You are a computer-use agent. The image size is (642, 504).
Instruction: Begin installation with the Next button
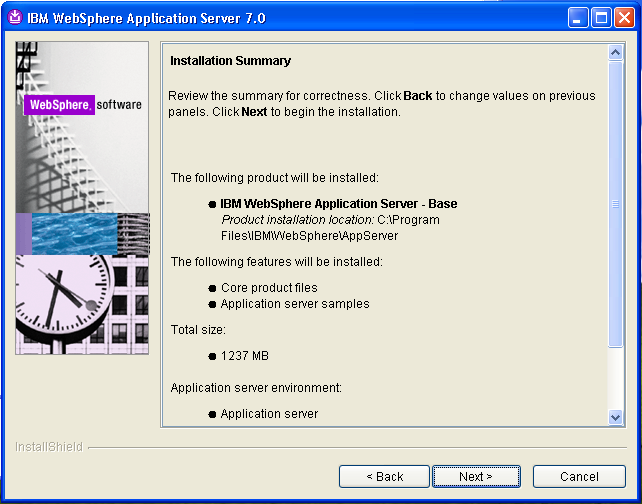(476, 476)
